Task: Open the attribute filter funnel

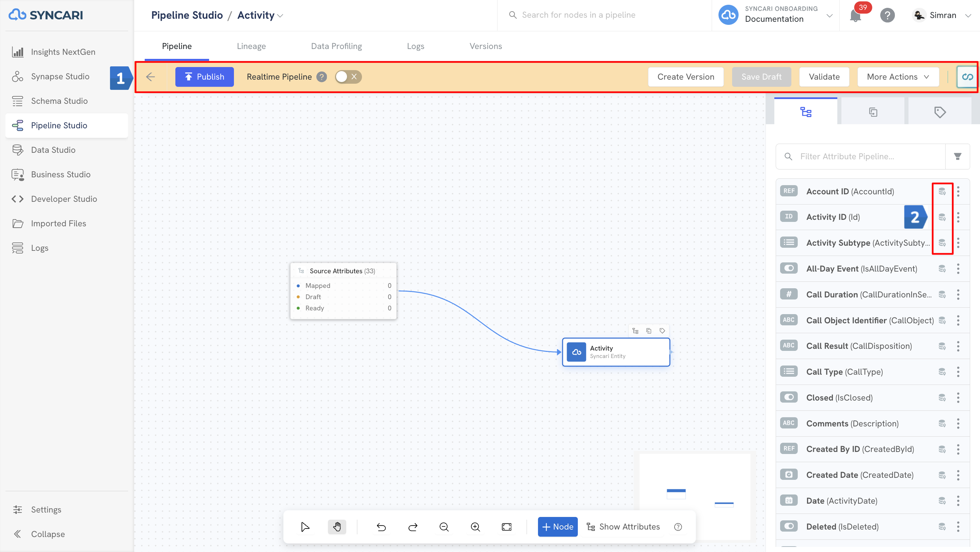Action: (x=958, y=156)
